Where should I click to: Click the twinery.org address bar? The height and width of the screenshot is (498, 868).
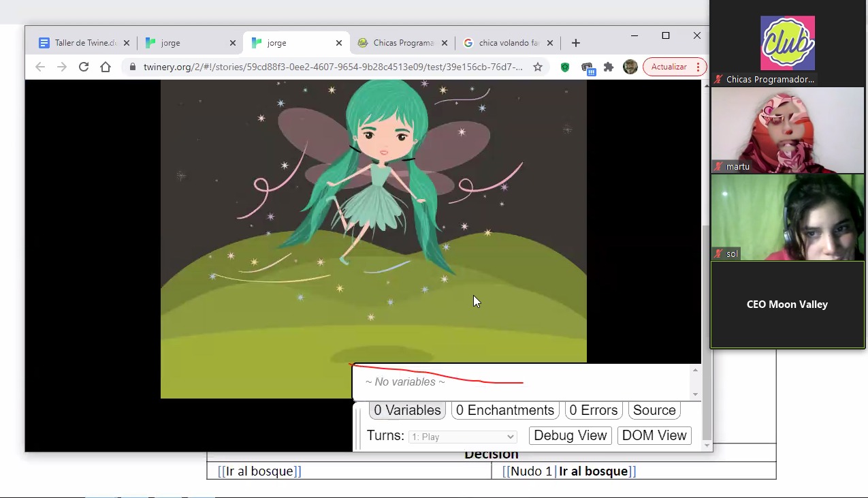(x=332, y=67)
